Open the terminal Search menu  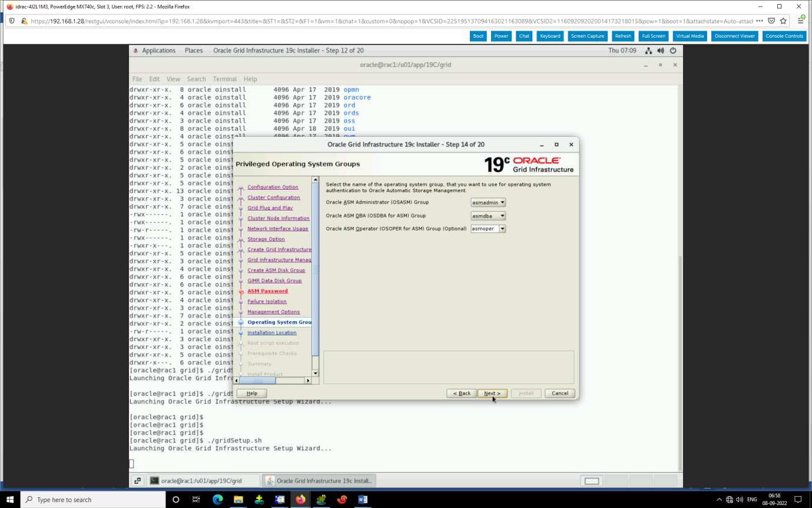(197, 79)
